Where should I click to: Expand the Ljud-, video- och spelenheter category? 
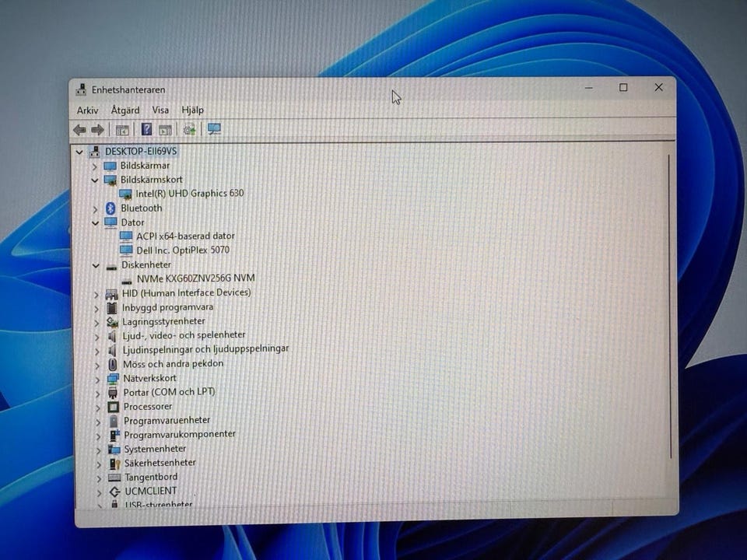[97, 337]
